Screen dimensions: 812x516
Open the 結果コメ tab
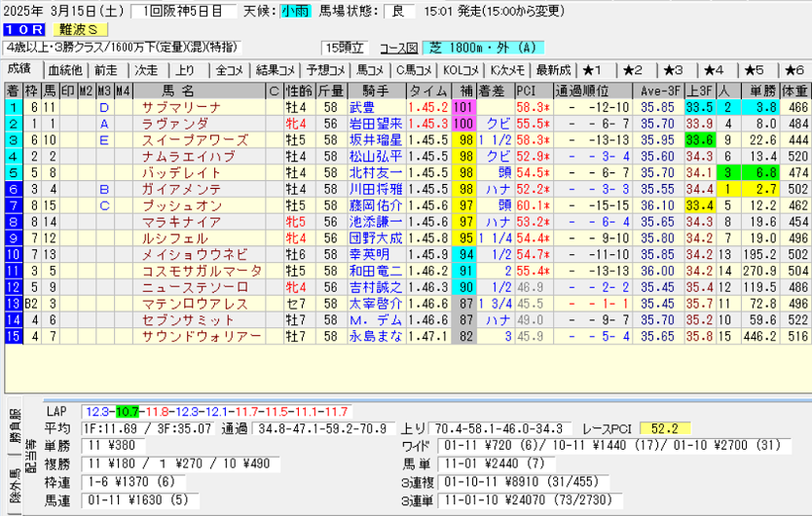[273, 70]
